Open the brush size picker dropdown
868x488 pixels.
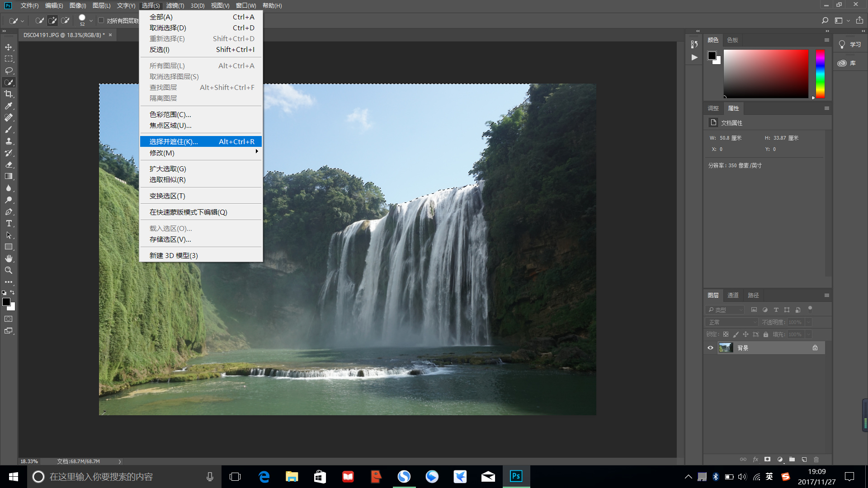[x=91, y=20]
